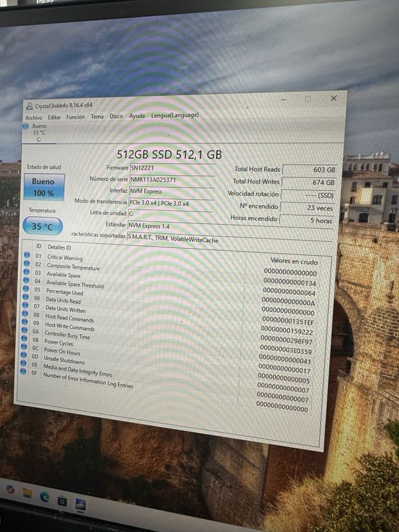Click the 35 °C temperature button
Image resolution: width=399 pixels, height=532 pixels.
click(42, 226)
